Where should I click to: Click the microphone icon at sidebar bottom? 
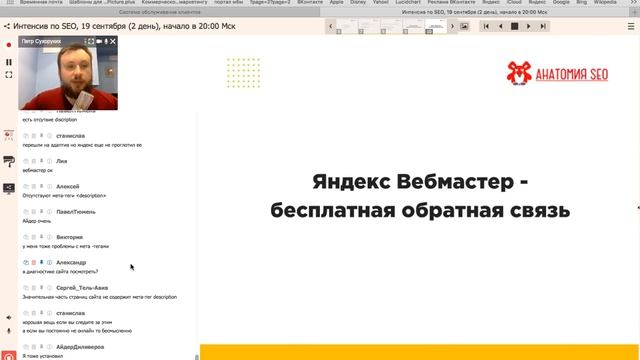pyautogui.click(x=9, y=331)
